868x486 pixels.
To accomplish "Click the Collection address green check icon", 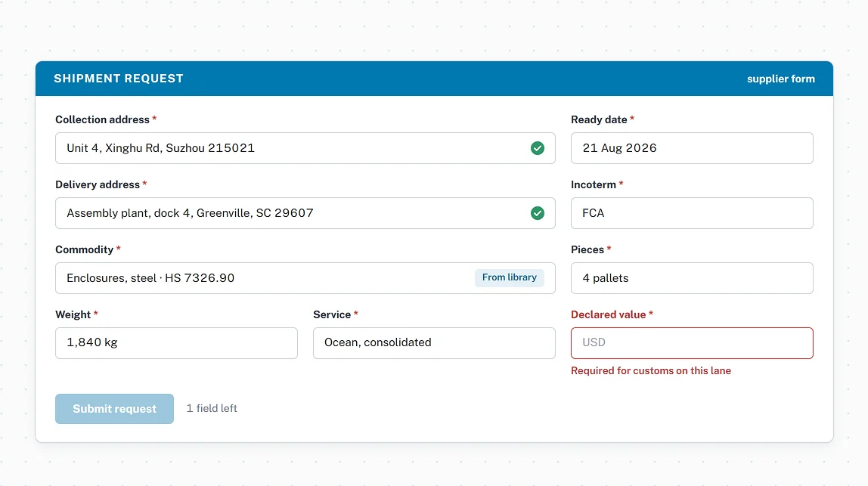I will (x=537, y=148).
